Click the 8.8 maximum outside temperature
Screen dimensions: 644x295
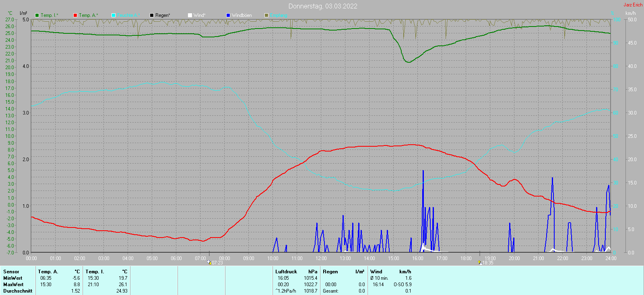click(77, 285)
